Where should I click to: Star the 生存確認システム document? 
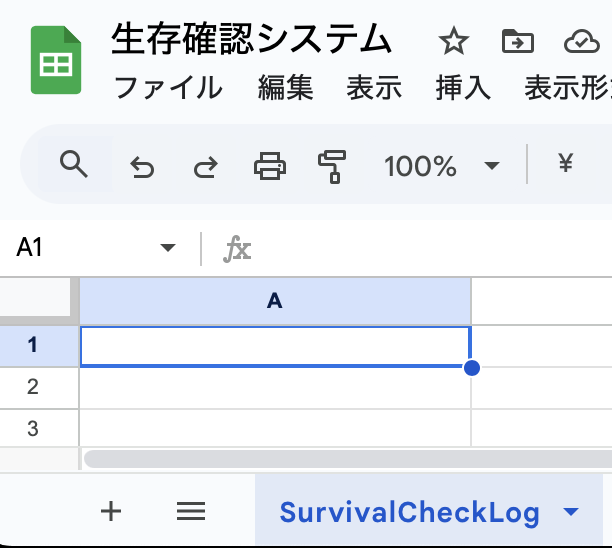point(454,42)
